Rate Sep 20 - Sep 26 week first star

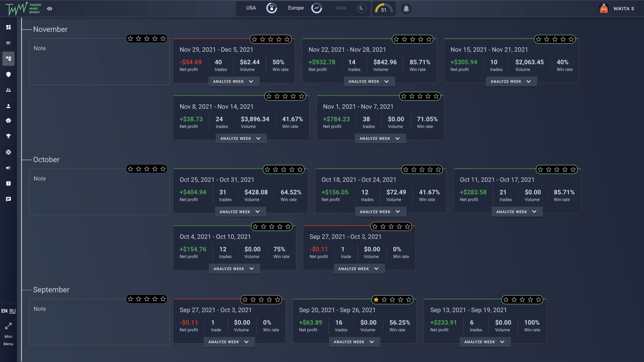pos(376,300)
